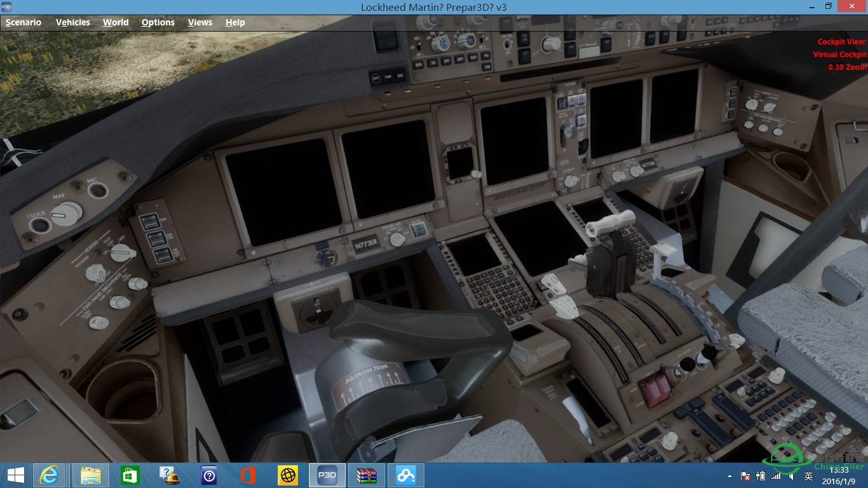Click the P3D taskbar icon
This screenshot has width=868, height=488.
[x=327, y=475]
